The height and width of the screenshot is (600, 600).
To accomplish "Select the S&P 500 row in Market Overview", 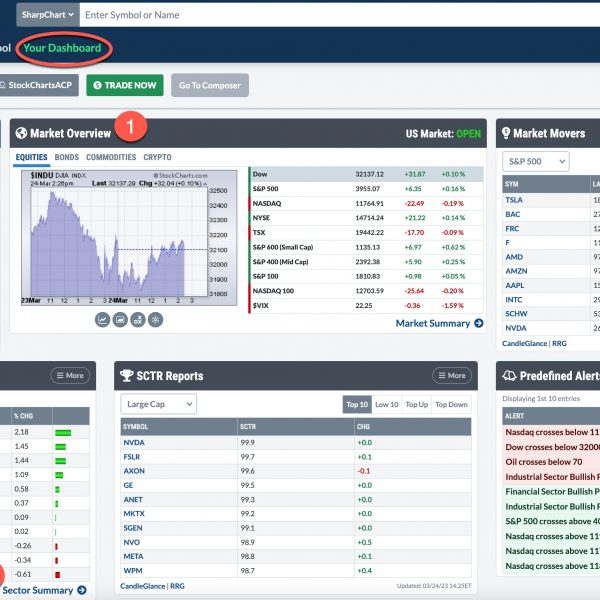I will pos(367,189).
